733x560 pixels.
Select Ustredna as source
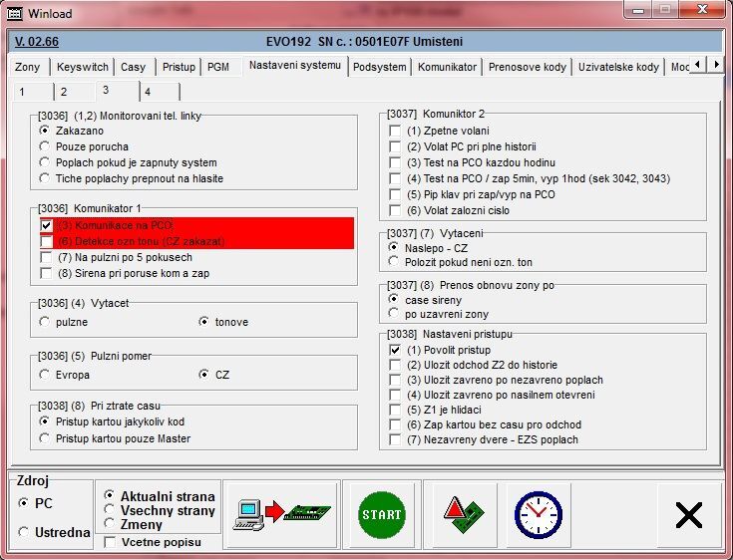coord(24,533)
